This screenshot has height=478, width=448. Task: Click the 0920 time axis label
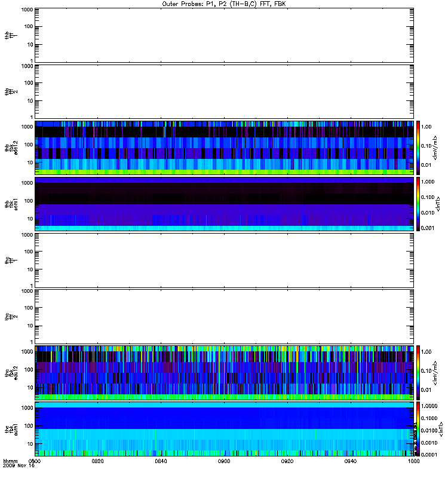coord(287,461)
